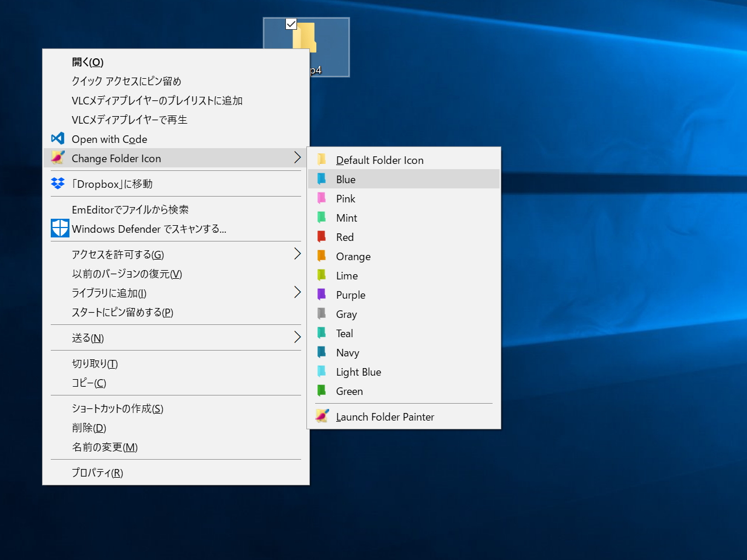The height and width of the screenshot is (560, 747).
Task: Click the Default Folder Icon label
Action: [380, 160]
